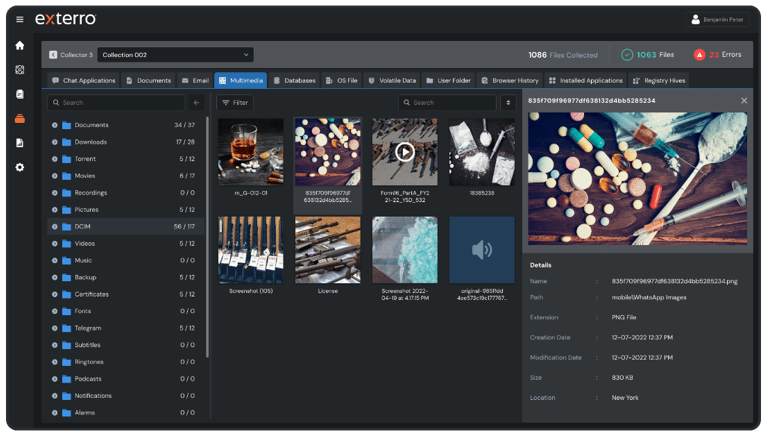Viewport: 768px width, 436px height.
Task: Expand the Documents folder
Action: coord(54,125)
